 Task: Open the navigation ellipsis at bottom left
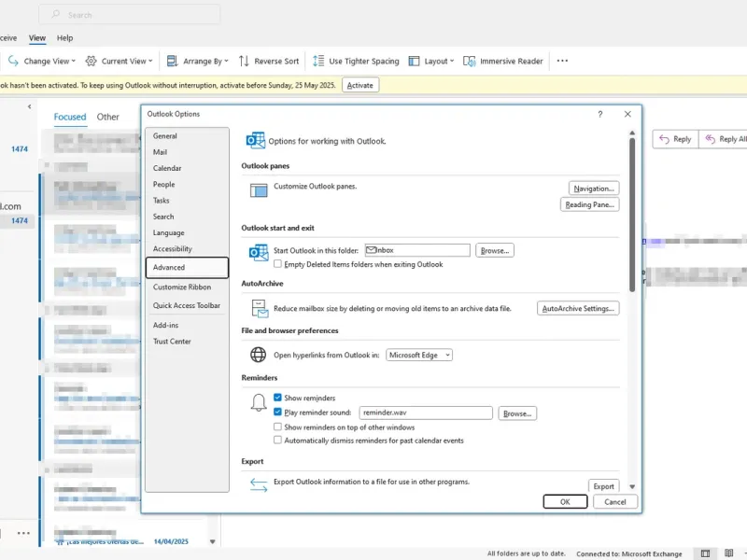pyautogui.click(x=23, y=533)
